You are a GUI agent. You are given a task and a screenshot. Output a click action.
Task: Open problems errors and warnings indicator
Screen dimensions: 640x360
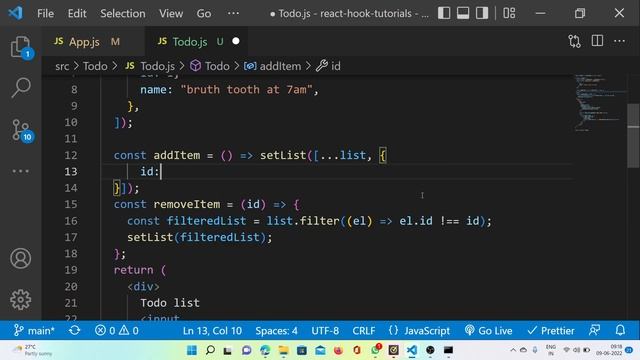coord(117,330)
